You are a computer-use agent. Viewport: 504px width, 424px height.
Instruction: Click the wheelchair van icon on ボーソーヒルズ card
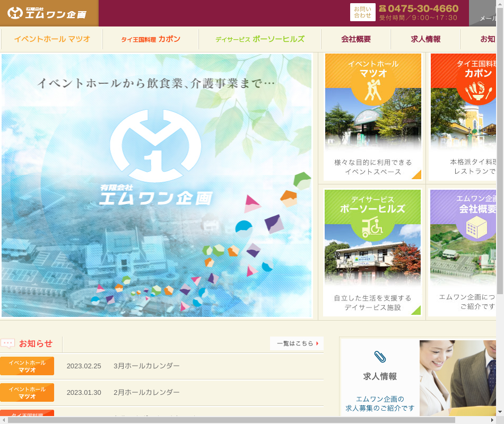click(372, 226)
